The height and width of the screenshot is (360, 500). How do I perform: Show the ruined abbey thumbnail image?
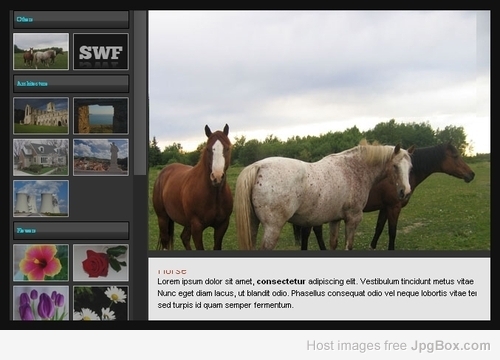click(41, 116)
